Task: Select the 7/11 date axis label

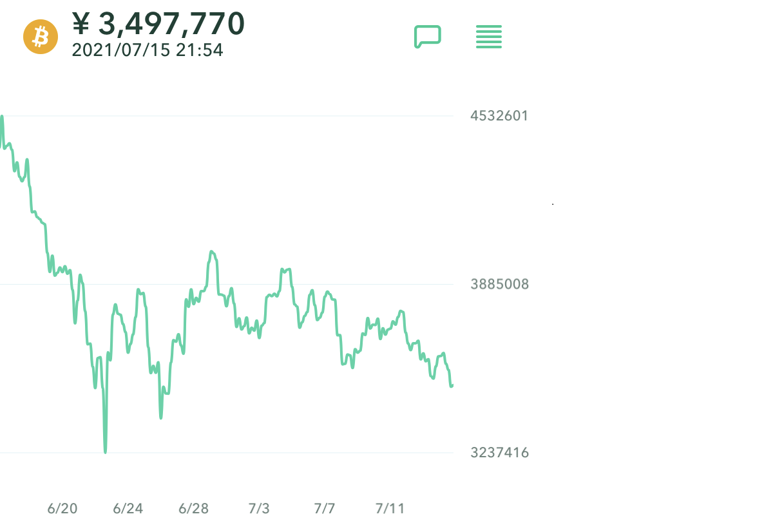Action: click(x=390, y=509)
